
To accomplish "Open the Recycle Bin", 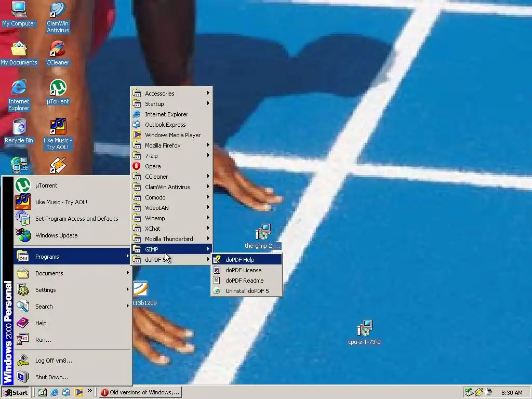I will (x=19, y=131).
